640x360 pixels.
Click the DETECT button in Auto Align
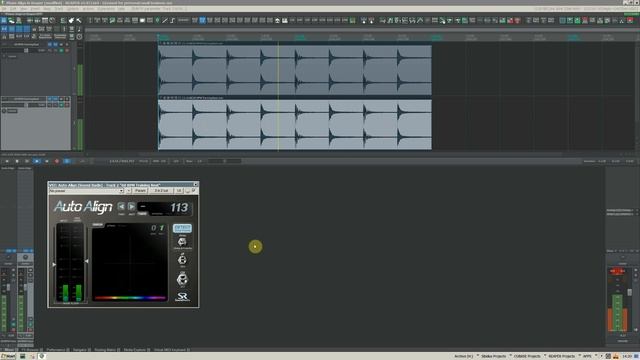[182, 228]
